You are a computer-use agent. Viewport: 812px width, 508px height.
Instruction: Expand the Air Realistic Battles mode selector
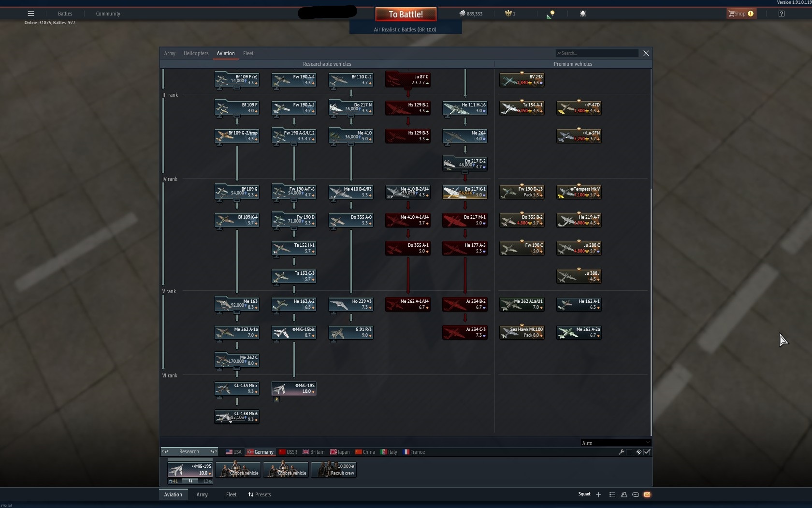click(x=406, y=30)
